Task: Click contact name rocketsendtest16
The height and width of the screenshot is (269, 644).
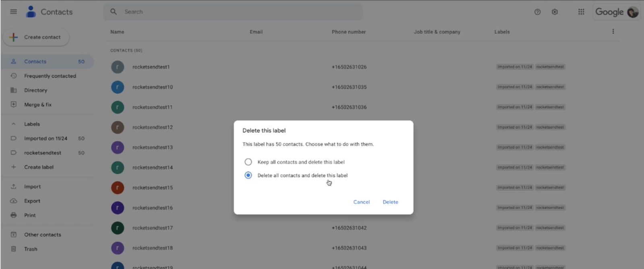Action: (153, 208)
